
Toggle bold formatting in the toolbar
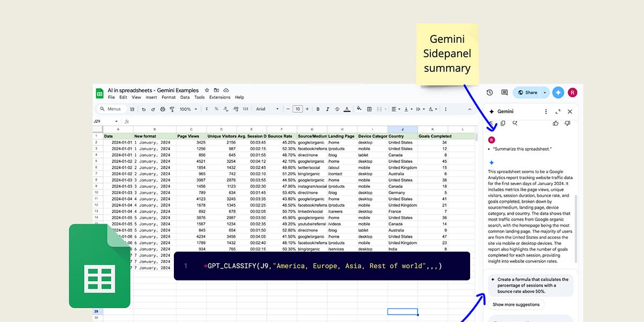click(318, 108)
